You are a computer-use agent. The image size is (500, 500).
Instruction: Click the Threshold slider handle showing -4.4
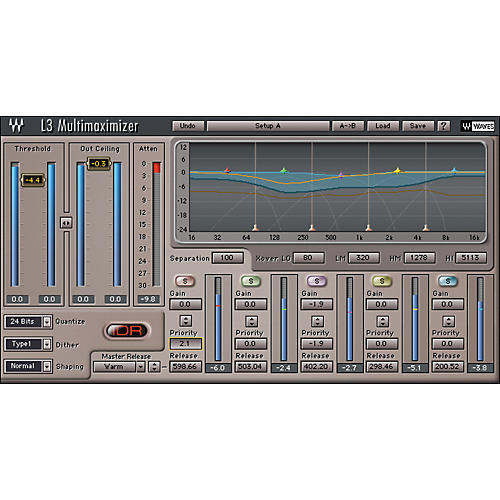click(33, 180)
